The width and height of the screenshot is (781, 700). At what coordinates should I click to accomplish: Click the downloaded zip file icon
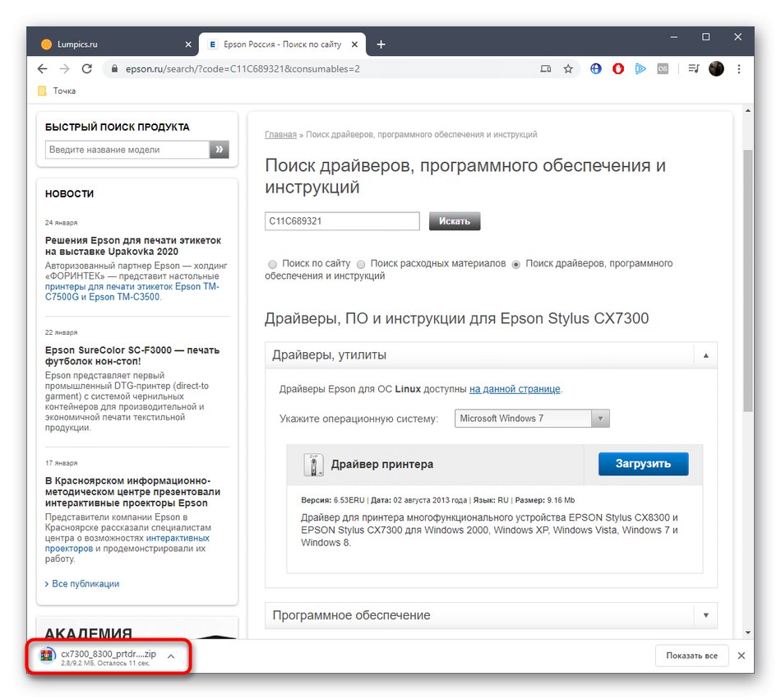(47, 656)
